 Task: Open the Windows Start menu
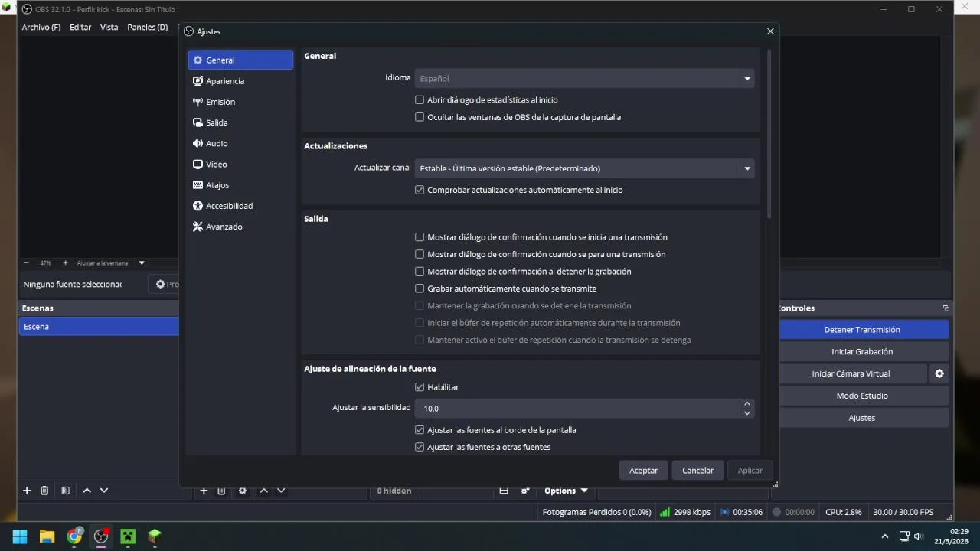click(20, 536)
